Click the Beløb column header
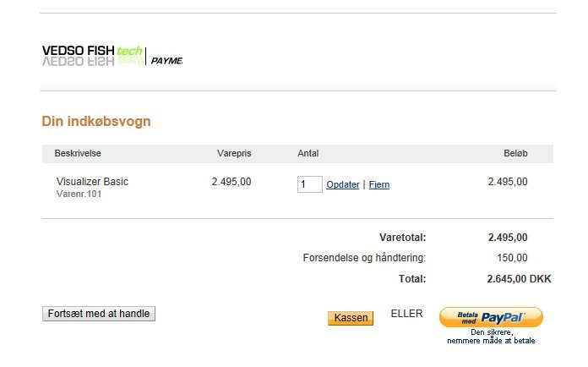Viewport: 588px width, 367px height. click(515, 153)
